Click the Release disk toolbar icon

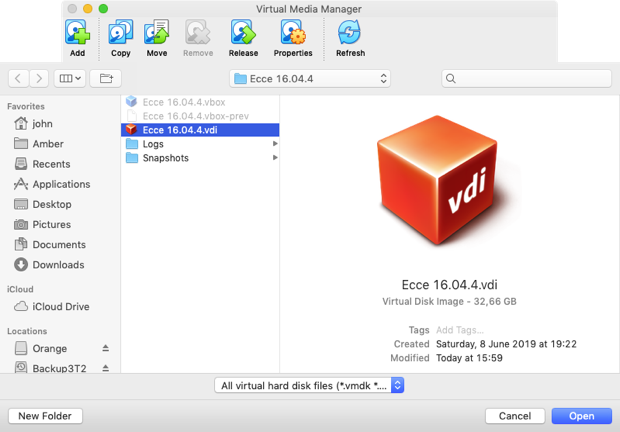[x=243, y=32]
